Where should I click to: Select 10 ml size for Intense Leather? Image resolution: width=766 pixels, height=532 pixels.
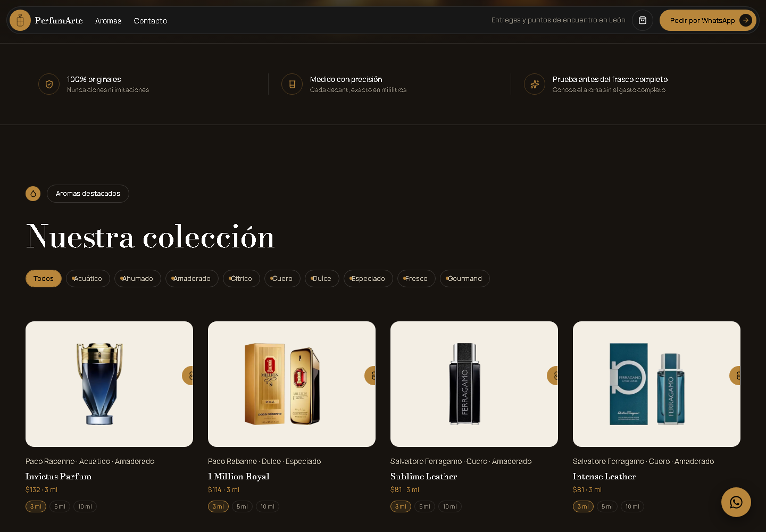(x=632, y=506)
